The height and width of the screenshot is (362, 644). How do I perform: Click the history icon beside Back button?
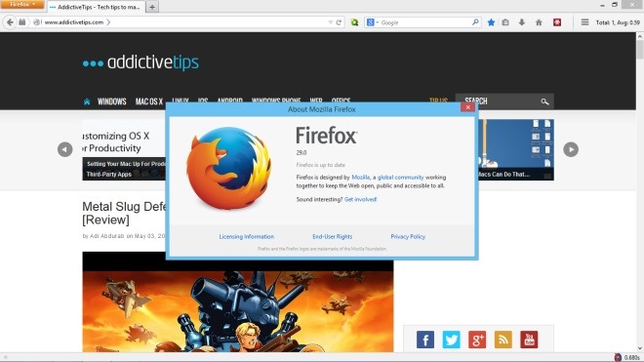click(x=22, y=22)
